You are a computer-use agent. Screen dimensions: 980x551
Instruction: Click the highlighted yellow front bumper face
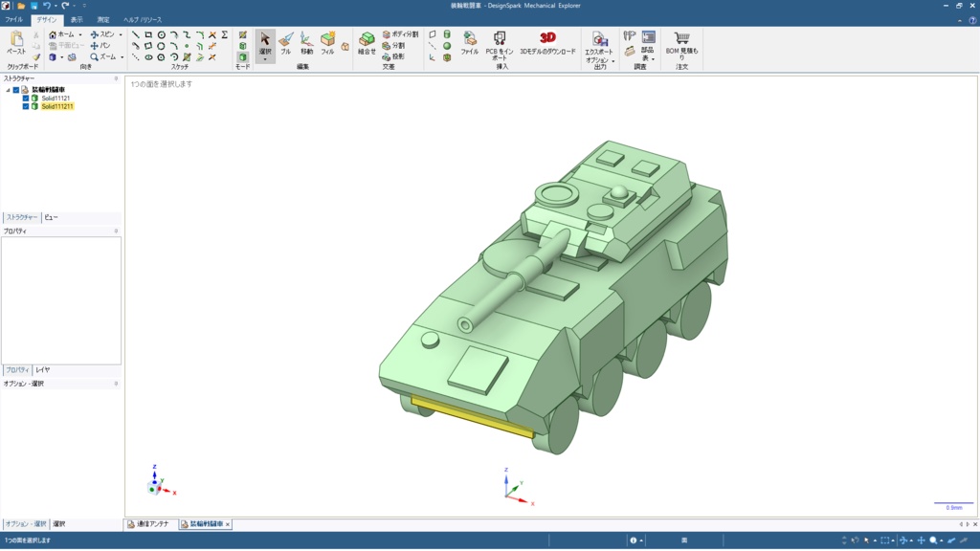point(473,417)
